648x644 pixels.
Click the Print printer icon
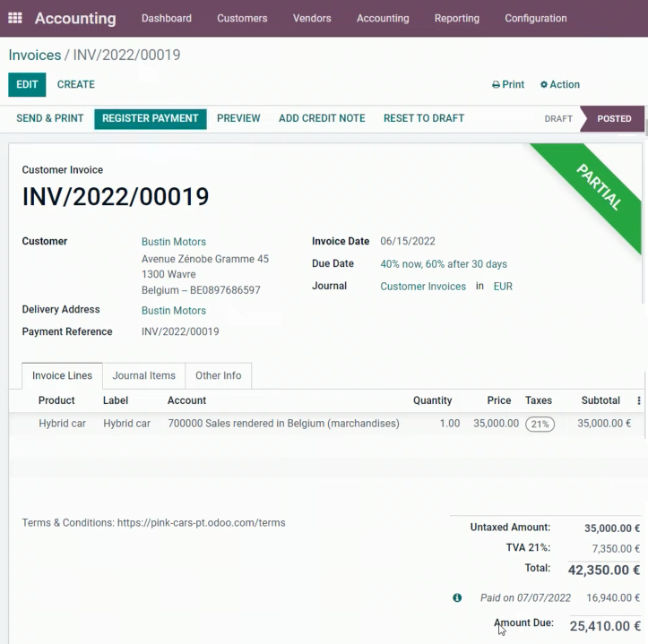[496, 85]
